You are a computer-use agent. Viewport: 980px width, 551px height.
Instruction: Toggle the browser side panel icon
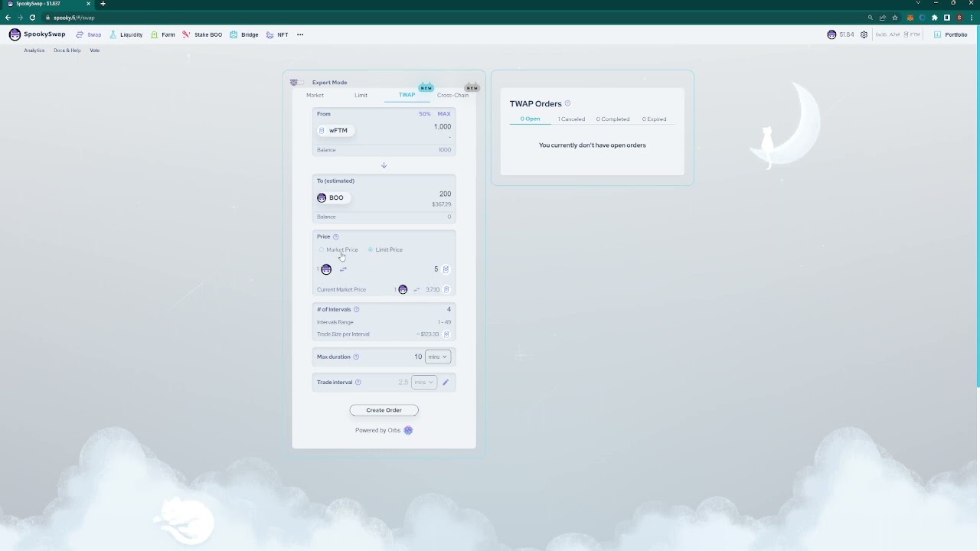tap(947, 18)
